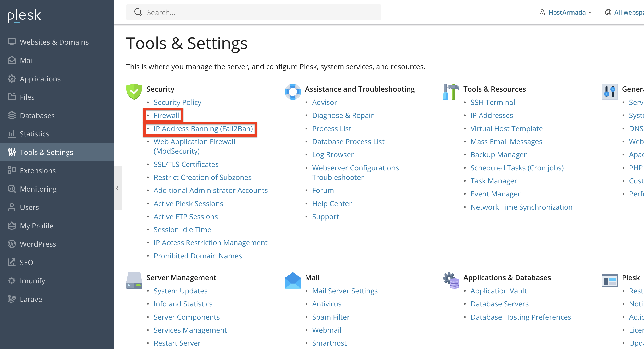
Task: Click the search magnifier icon
Action: pyautogui.click(x=138, y=12)
